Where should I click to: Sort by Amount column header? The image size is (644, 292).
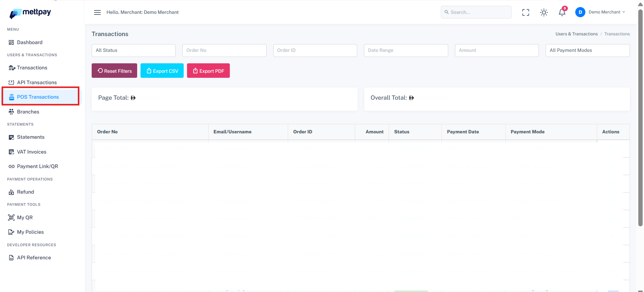(372, 132)
